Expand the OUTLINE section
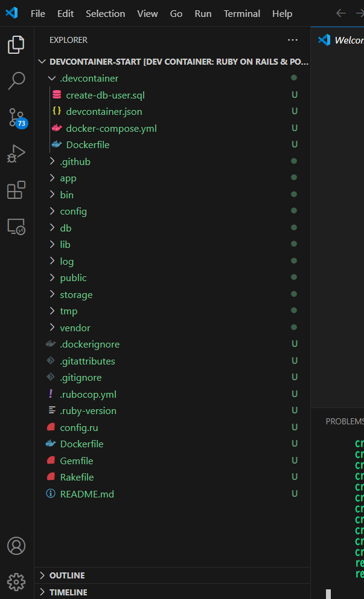 42,575
